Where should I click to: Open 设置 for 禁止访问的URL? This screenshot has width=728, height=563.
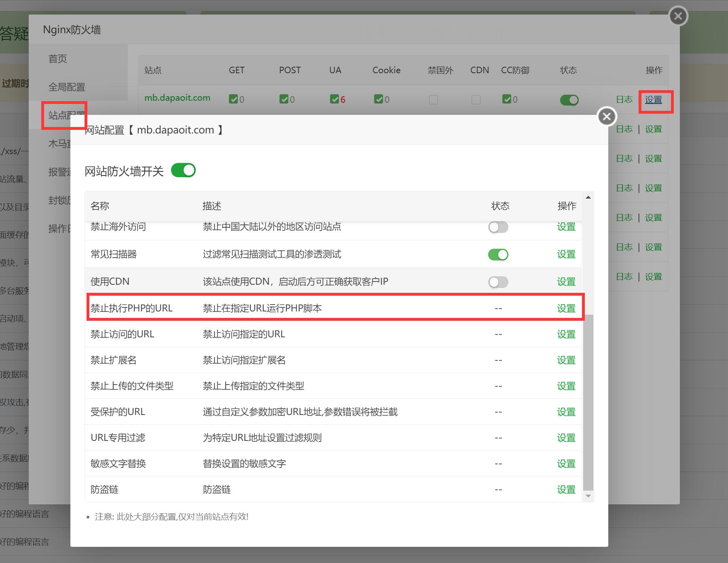(x=566, y=334)
